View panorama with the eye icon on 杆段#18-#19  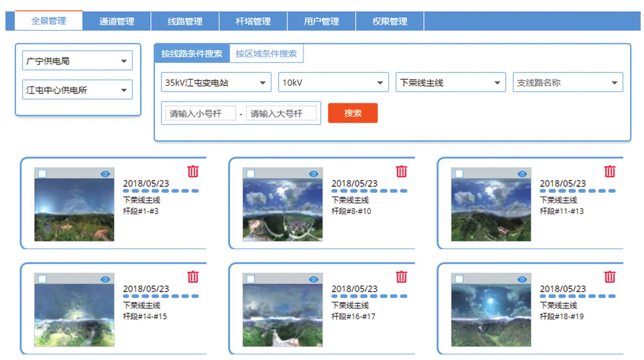click(x=522, y=279)
